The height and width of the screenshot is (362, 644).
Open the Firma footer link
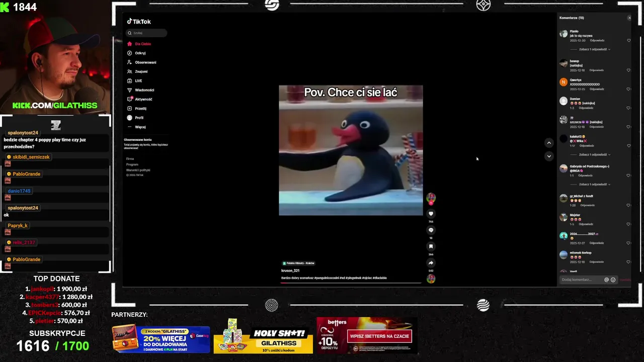tap(130, 159)
